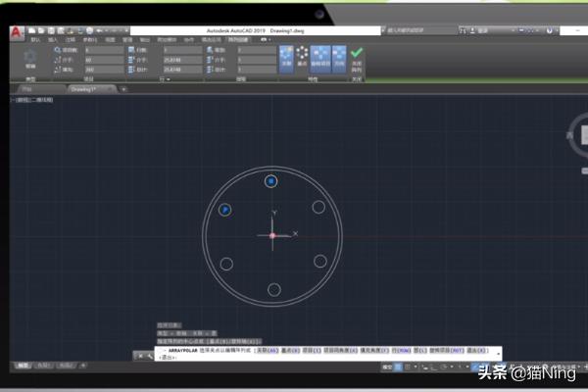Viewport: 588px width, 392px height.
Task: Expand command line history arrow at right end
Action: tap(498, 354)
